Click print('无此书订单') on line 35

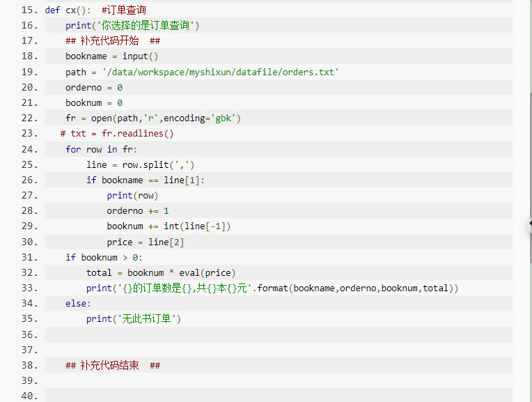(134, 319)
